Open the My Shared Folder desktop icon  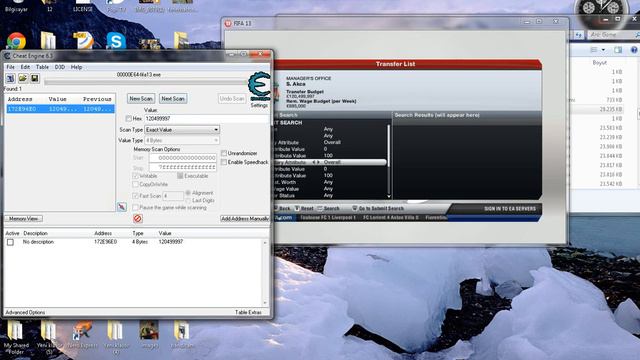click(x=16, y=337)
